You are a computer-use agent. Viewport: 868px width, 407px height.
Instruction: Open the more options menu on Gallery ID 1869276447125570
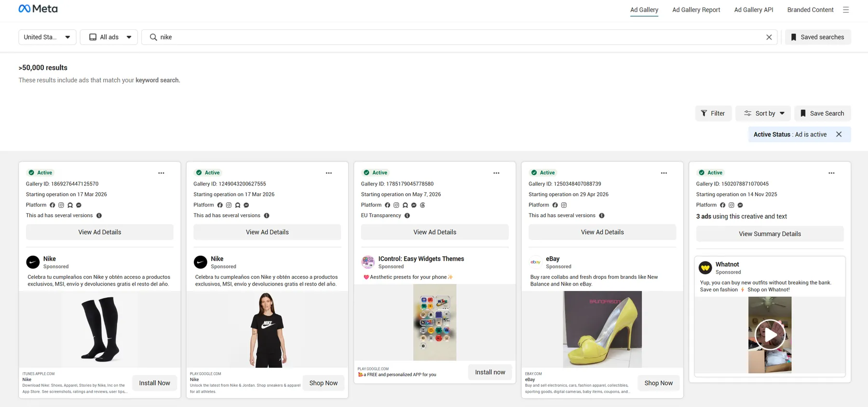(161, 173)
